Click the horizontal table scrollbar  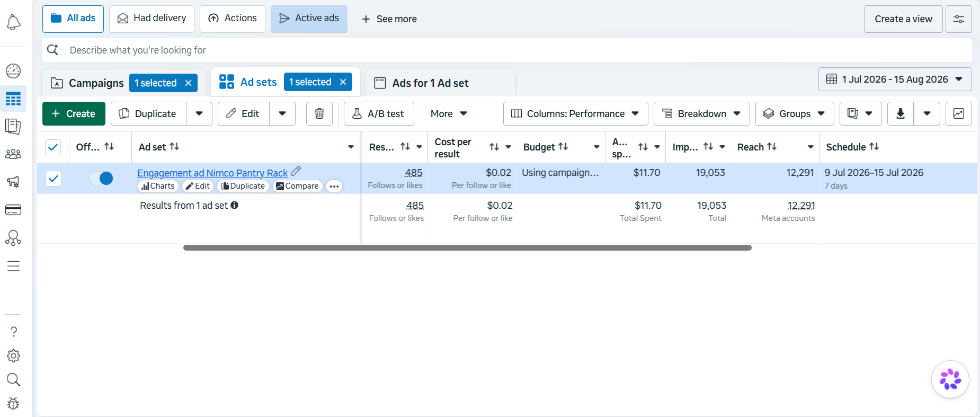click(467, 247)
